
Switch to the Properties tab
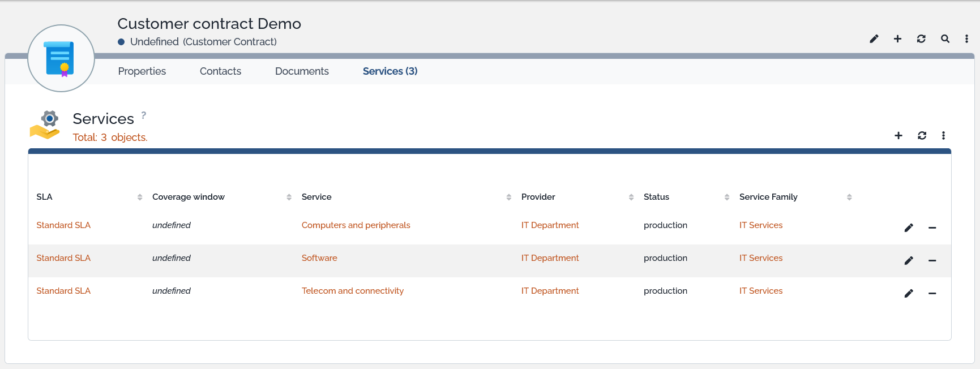142,71
